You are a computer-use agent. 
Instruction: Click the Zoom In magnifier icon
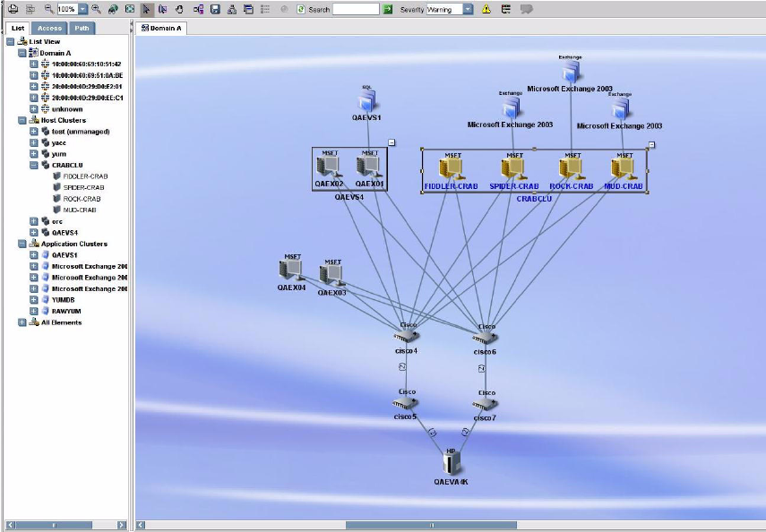[x=96, y=9]
